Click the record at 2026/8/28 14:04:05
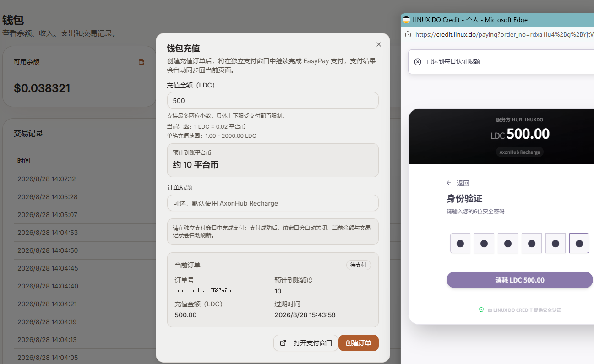Viewport: 594px width, 364px height. [48, 358]
